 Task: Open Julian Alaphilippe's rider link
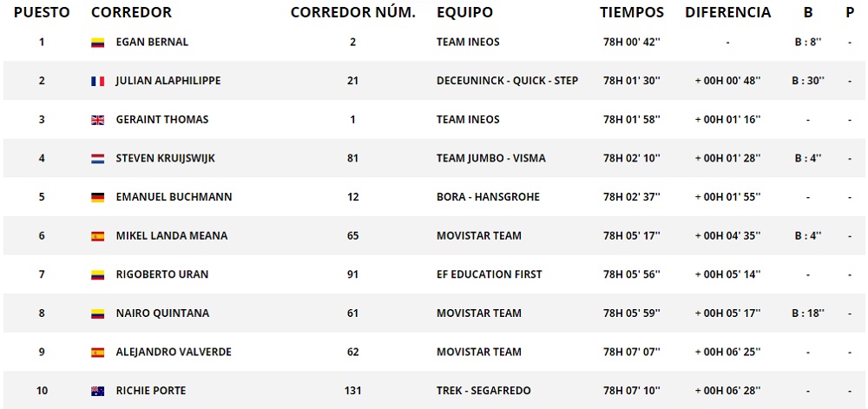pos(168,81)
